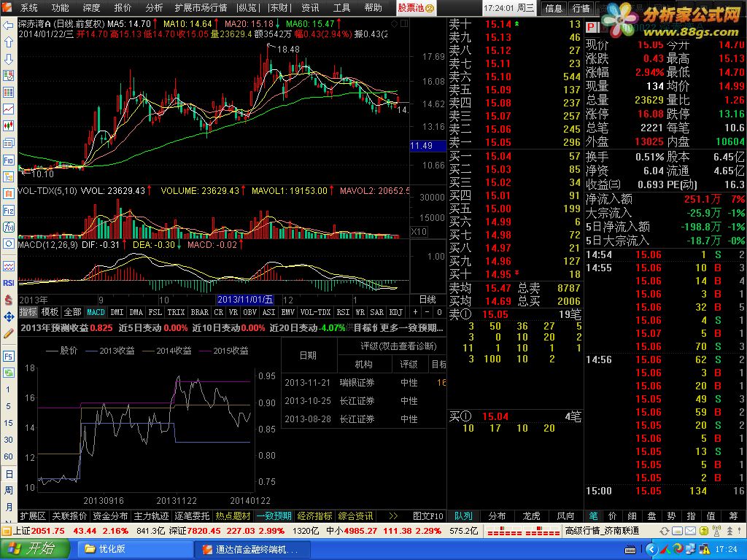Viewport: 747px width, 560px height.
Task: Click the up arrow sidebar icon
Action: click(9, 42)
